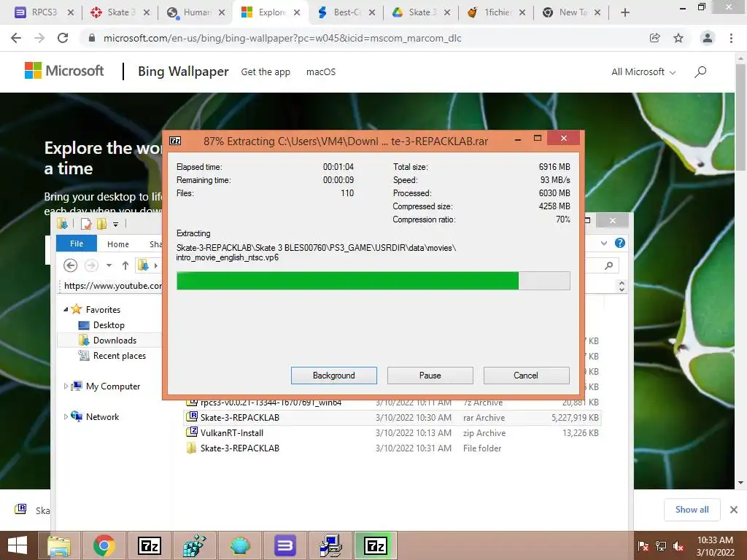Click Explorer quick access New Folder icon
Image resolution: width=747 pixels, height=560 pixels.
(101, 223)
